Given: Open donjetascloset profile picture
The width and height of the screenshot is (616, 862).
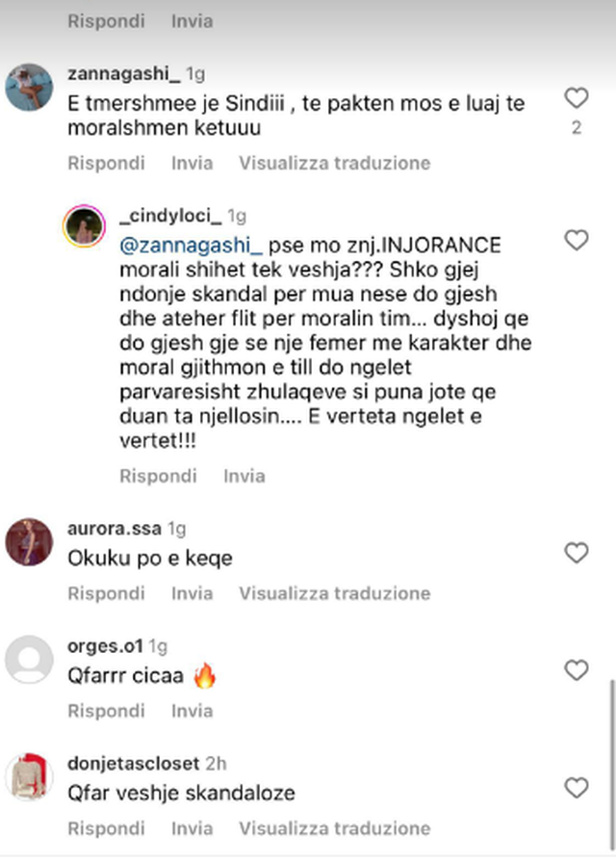Looking at the screenshot, I should (29, 779).
